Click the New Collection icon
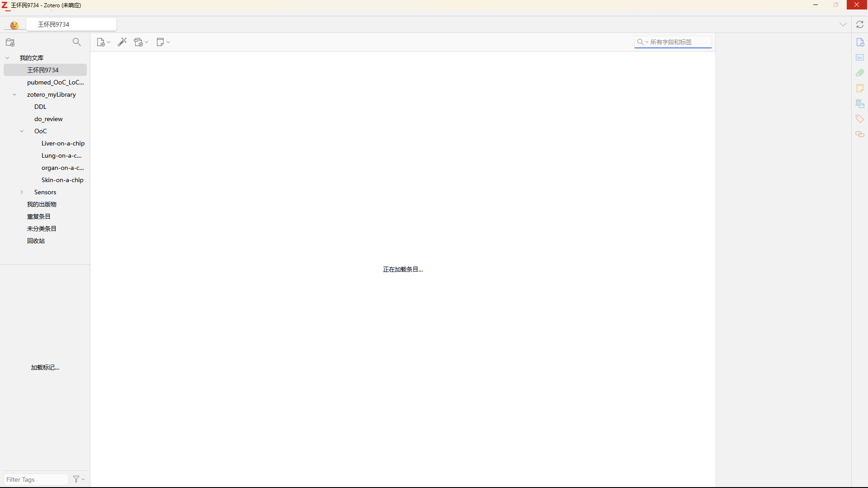This screenshot has width=868, height=488. [10, 42]
